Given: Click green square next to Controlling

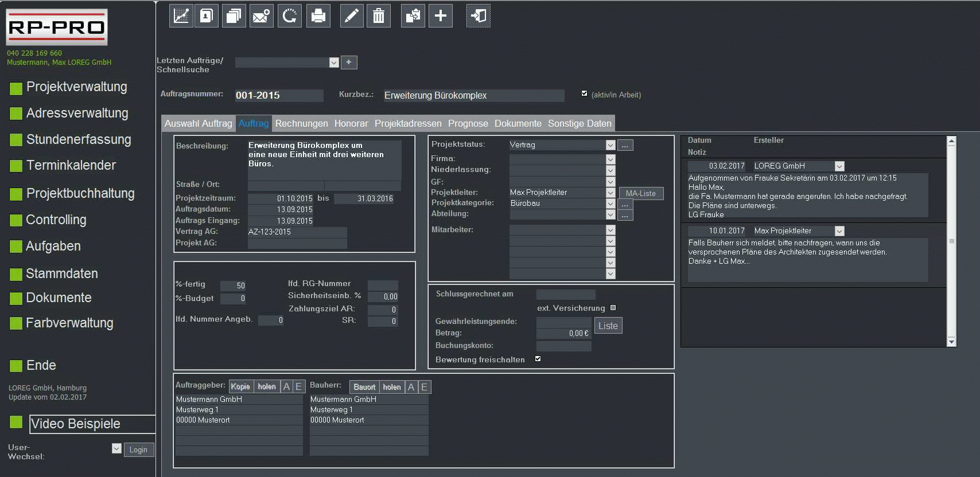Looking at the screenshot, I should (16, 221).
